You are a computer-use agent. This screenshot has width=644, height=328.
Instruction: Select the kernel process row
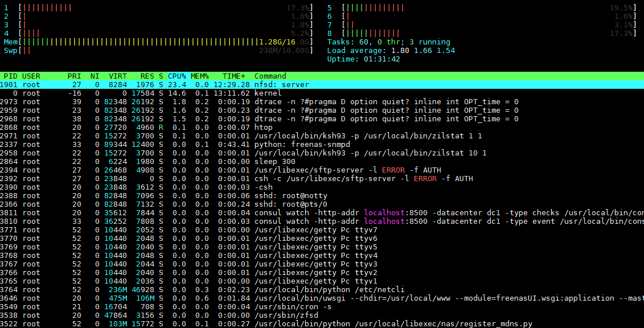coord(322,93)
